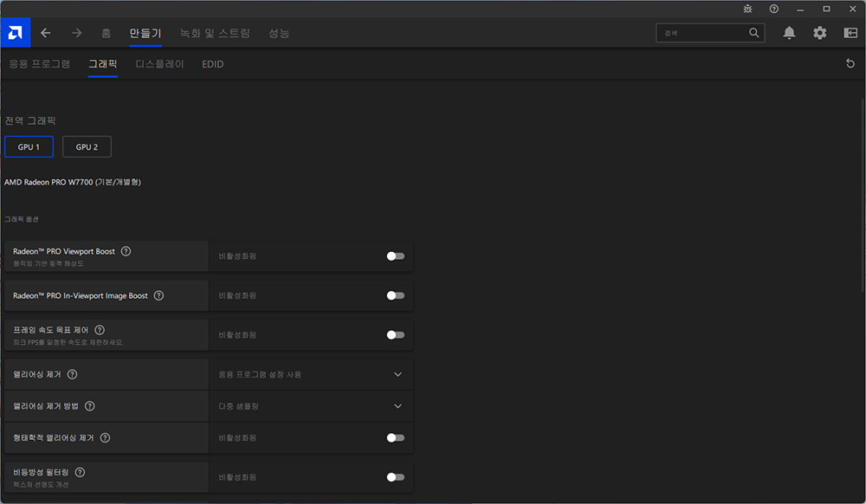Click the 검색 search field
Viewport: 866px width, 504px height.
point(701,33)
